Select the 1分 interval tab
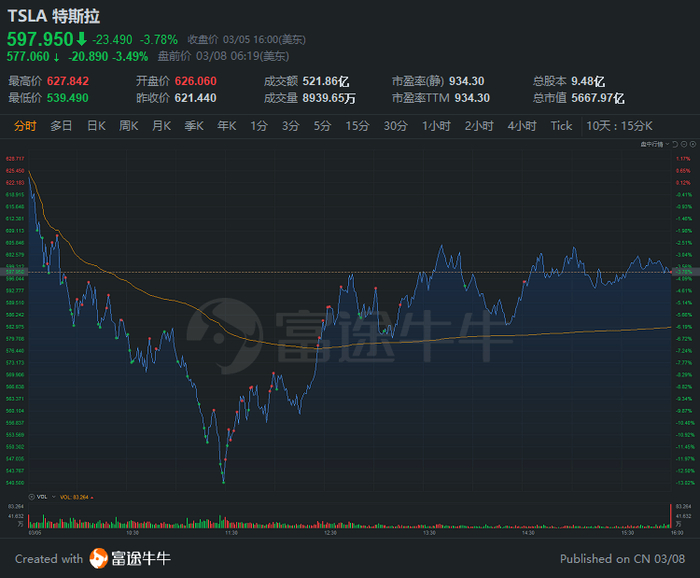 click(259, 126)
